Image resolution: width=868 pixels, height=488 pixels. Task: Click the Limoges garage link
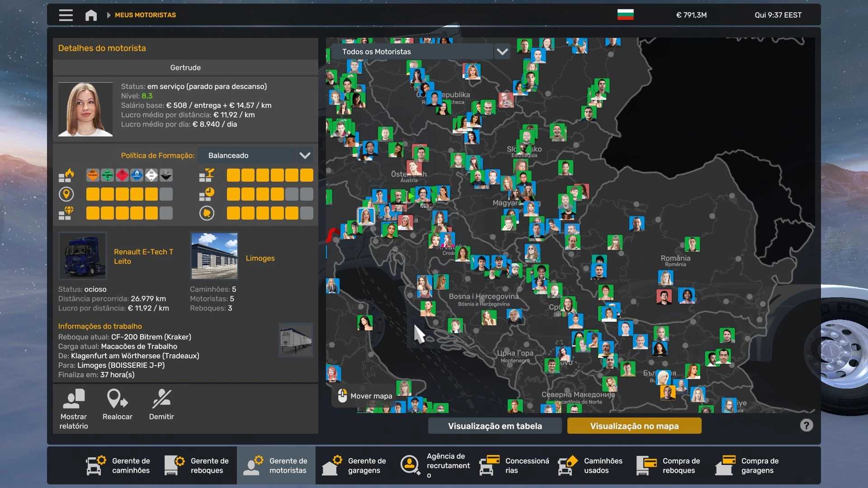click(x=260, y=258)
